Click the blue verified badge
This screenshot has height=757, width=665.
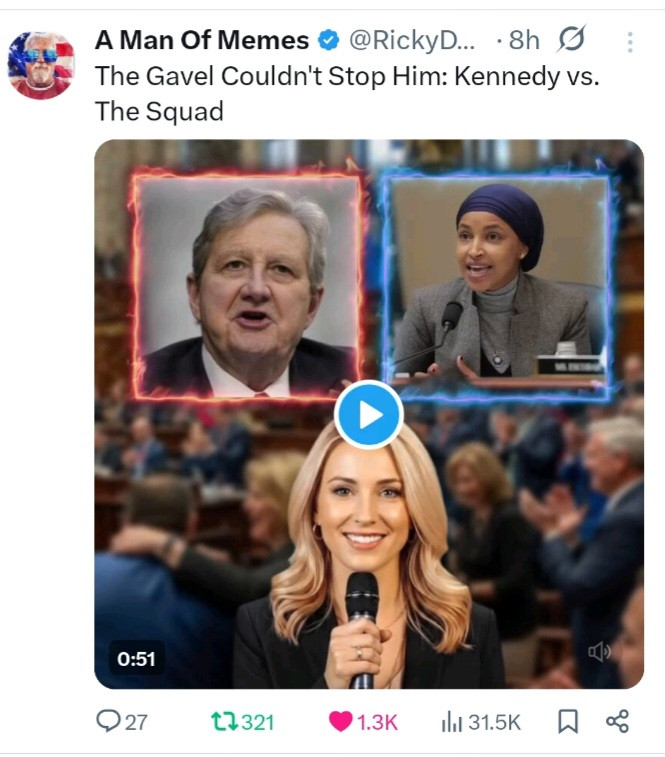(x=328, y=41)
